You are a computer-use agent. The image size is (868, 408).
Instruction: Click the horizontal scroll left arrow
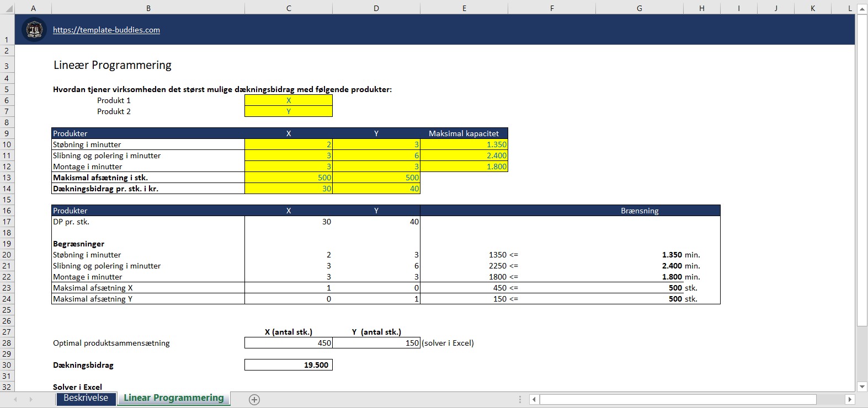(534, 399)
